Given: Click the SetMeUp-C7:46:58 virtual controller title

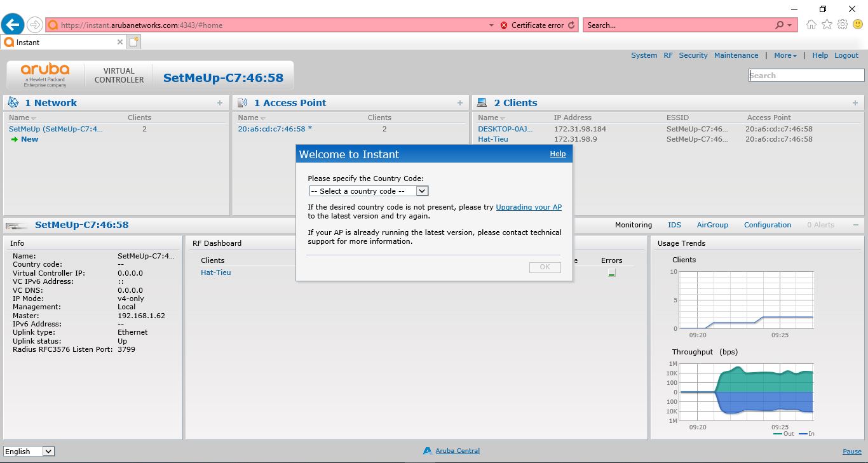Looking at the screenshot, I should (x=223, y=78).
